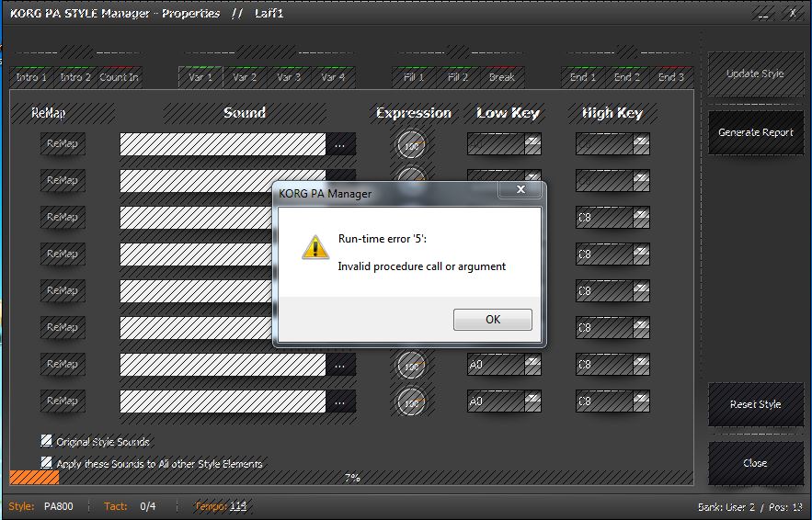Open the seventh row Low Key dropdown
This screenshot has width=812, height=520.
(x=532, y=364)
